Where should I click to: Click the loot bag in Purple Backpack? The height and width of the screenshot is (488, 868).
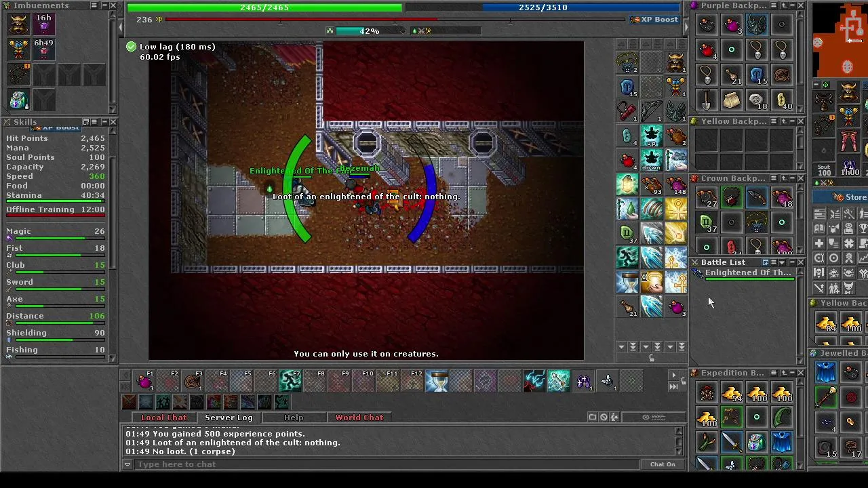pyautogui.click(x=731, y=100)
